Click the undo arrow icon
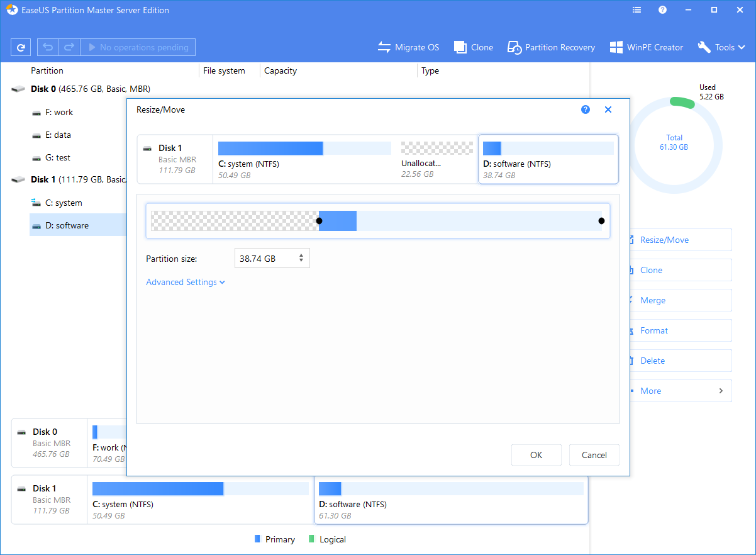The width and height of the screenshot is (756, 555). pyautogui.click(x=47, y=47)
